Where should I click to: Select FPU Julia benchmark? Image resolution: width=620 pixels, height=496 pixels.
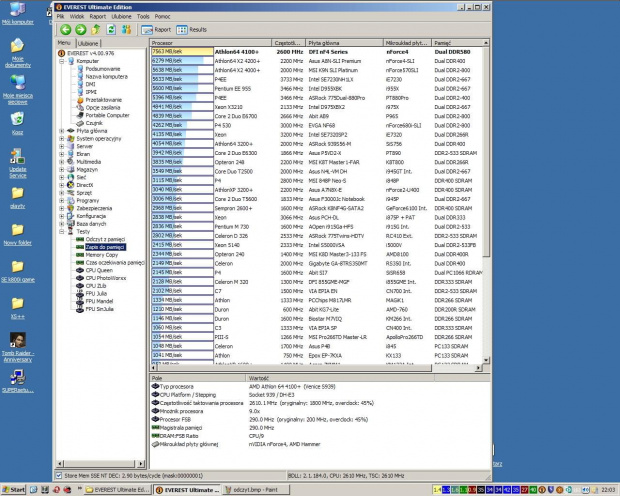96,293
